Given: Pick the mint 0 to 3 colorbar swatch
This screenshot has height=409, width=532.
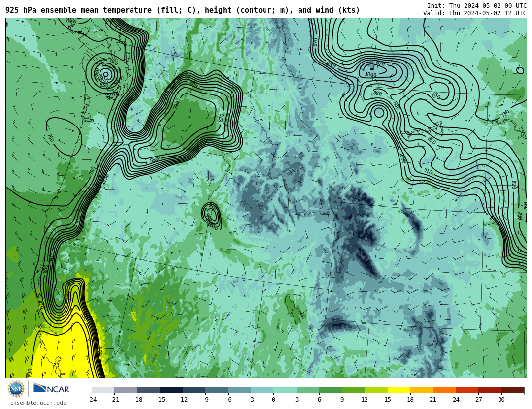Looking at the screenshot, I should 285,390.
